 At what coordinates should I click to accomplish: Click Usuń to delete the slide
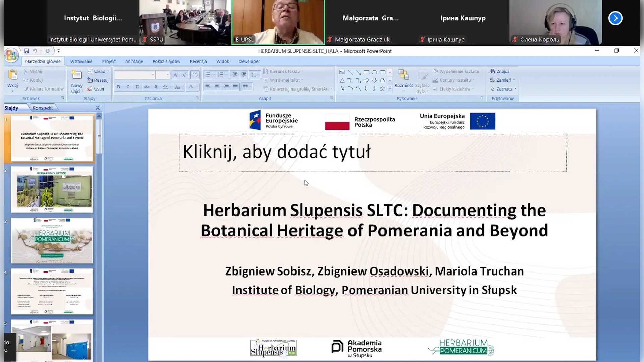[96, 89]
